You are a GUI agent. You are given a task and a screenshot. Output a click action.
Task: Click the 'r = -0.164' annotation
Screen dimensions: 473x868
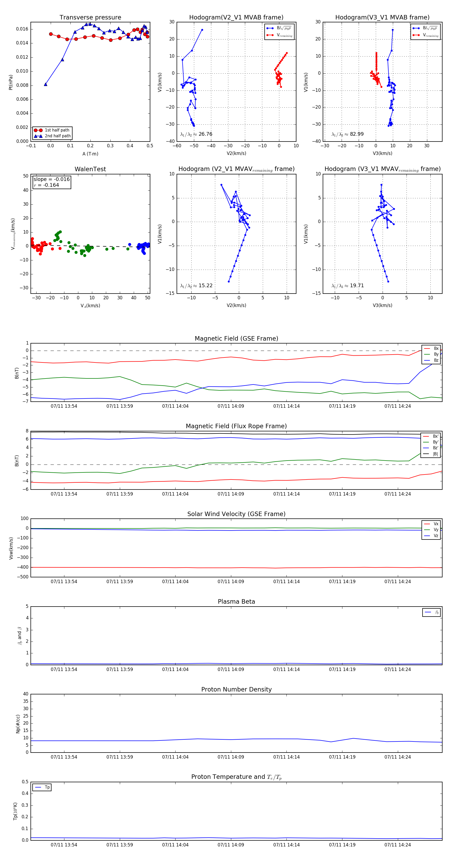(x=46, y=185)
